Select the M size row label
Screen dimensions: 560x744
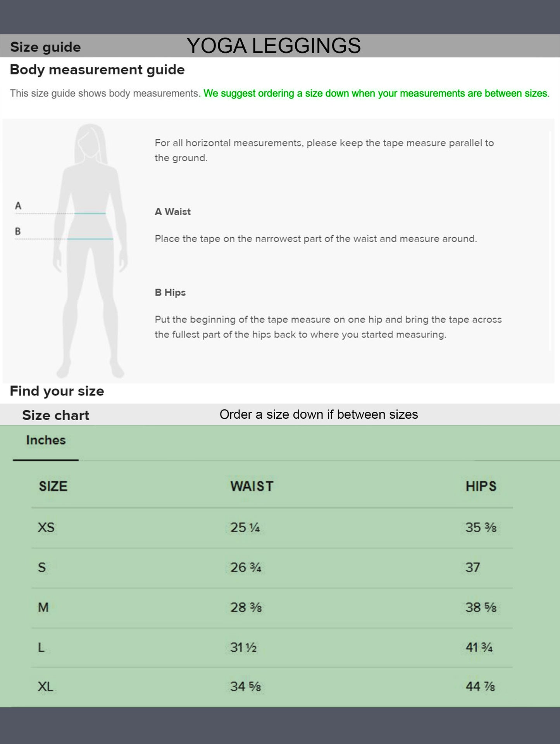coord(43,608)
